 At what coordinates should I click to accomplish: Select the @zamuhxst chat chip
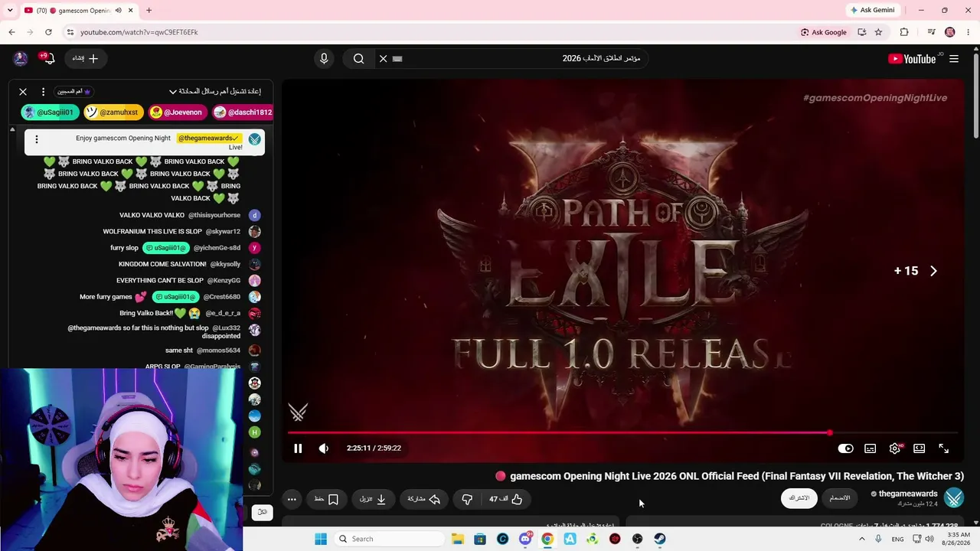click(x=113, y=112)
